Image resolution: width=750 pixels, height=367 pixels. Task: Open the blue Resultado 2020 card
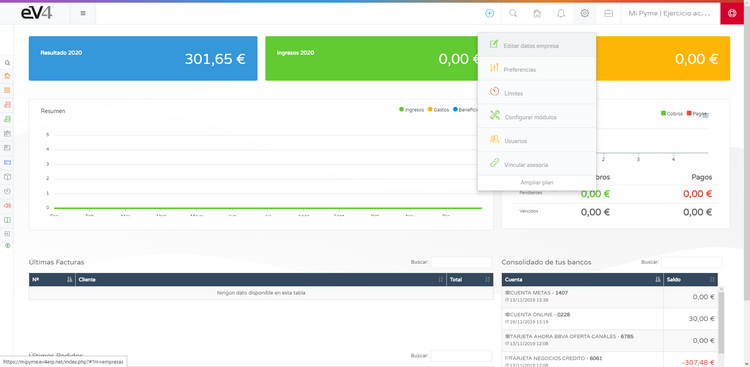pos(143,58)
